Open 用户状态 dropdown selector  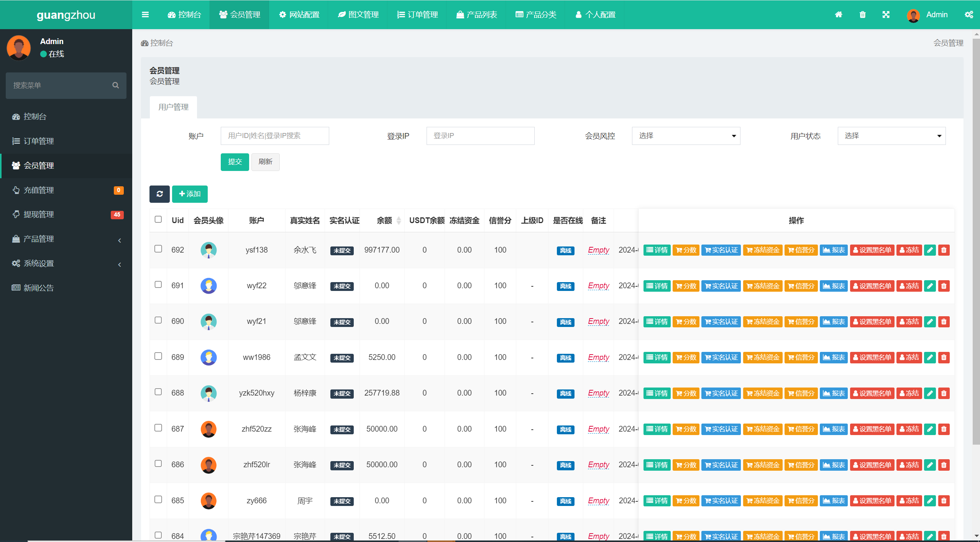click(891, 136)
